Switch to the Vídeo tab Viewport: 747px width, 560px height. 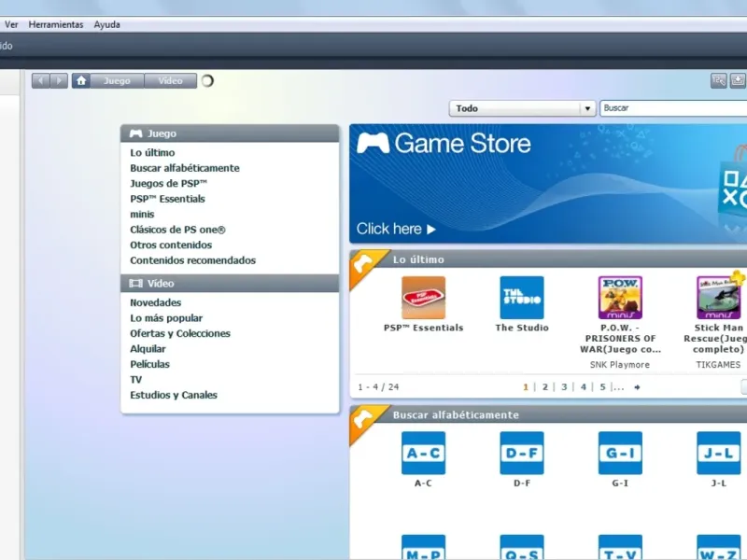[171, 81]
